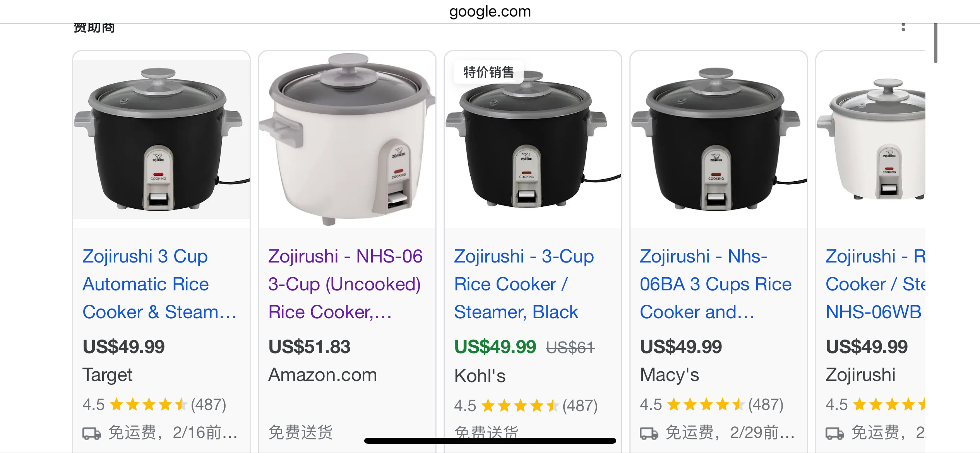Open the three-dot sponsored options menu
Viewport: 980px width, 453px height.
(903, 27)
